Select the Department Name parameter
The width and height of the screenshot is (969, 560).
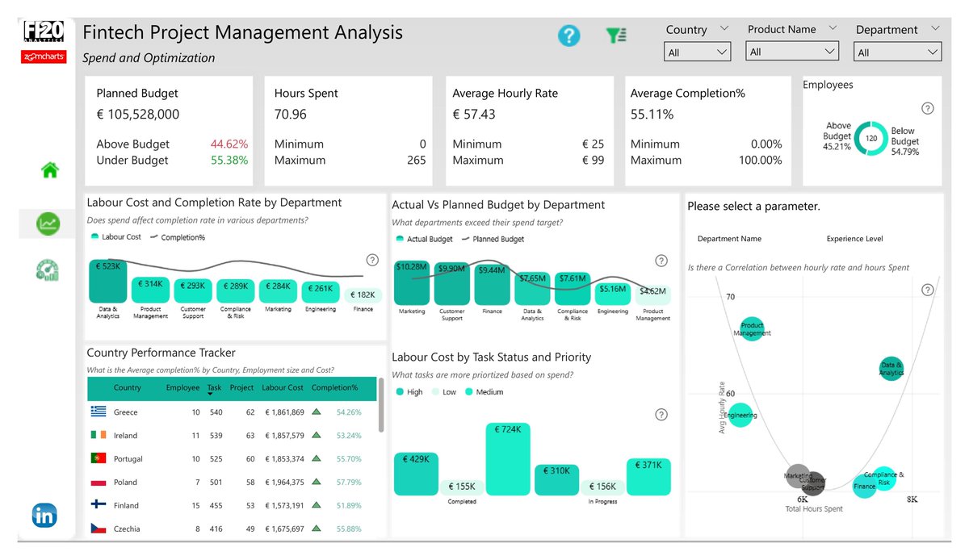click(732, 238)
